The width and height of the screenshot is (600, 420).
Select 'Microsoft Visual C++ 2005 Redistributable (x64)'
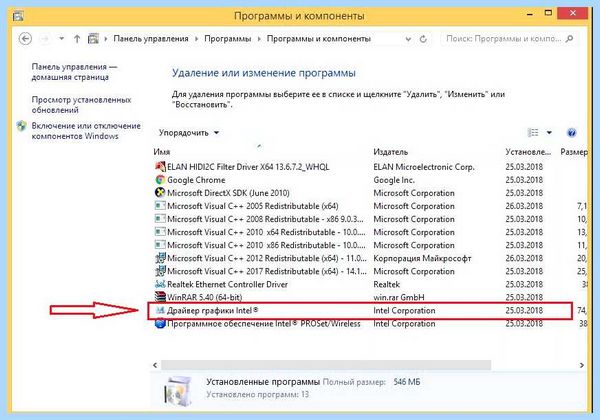253,206
